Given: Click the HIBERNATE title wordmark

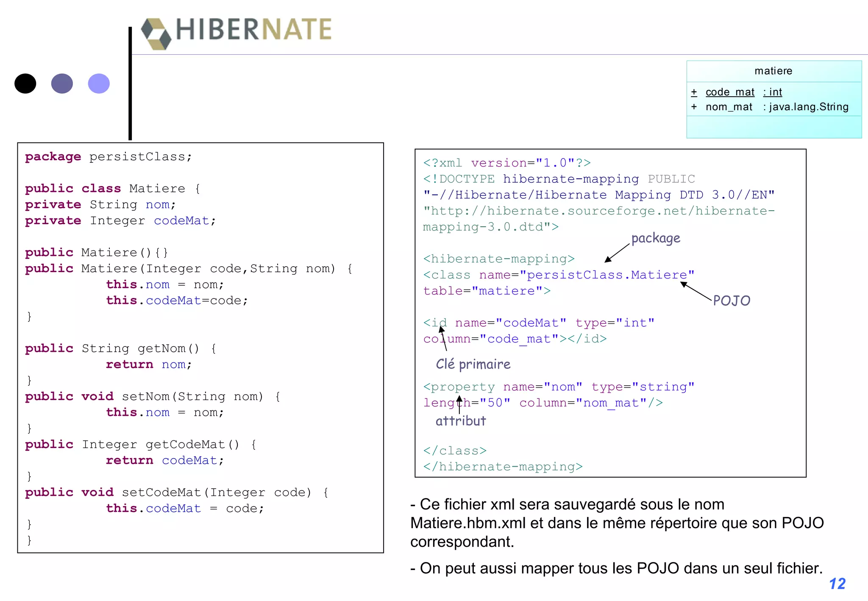Looking at the screenshot, I should (x=253, y=29).
